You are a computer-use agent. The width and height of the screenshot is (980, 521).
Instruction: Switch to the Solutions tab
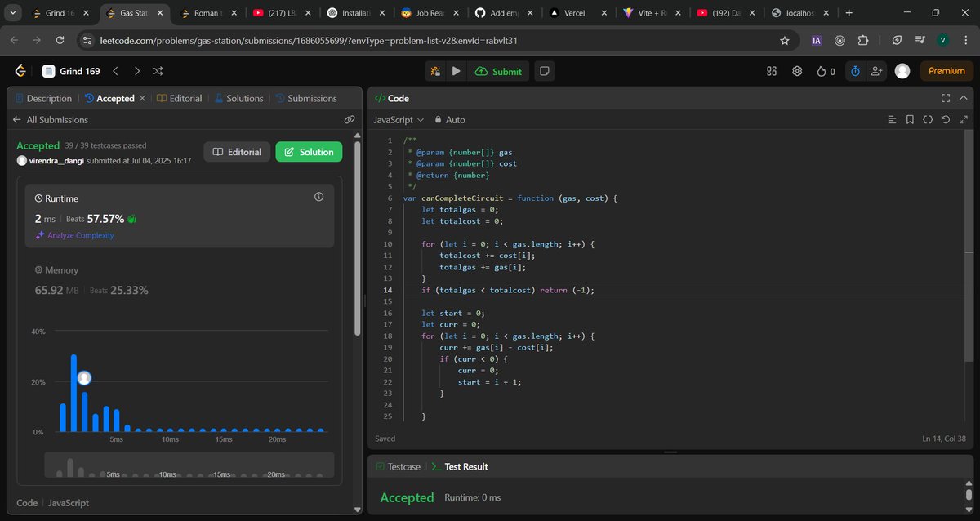[x=238, y=98]
